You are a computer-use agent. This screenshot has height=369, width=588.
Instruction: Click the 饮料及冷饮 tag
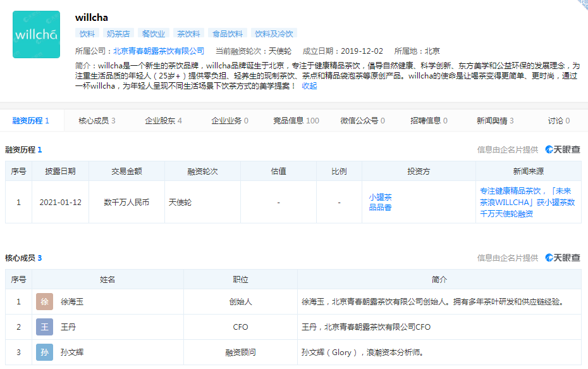point(274,34)
